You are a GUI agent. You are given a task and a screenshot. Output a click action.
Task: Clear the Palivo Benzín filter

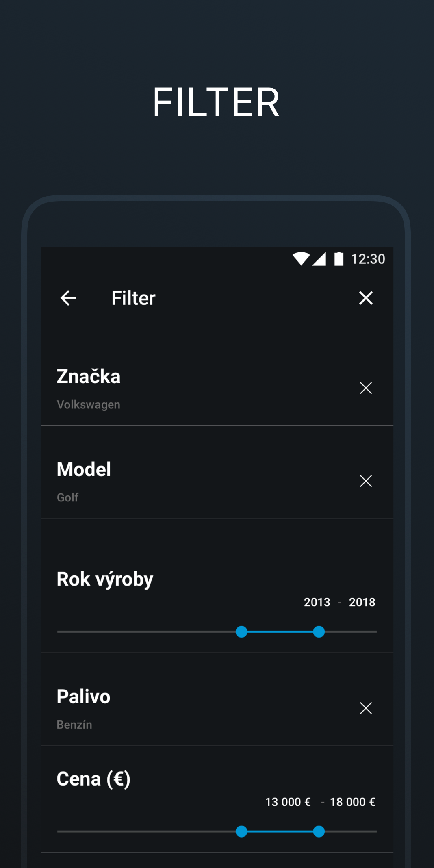point(366,708)
